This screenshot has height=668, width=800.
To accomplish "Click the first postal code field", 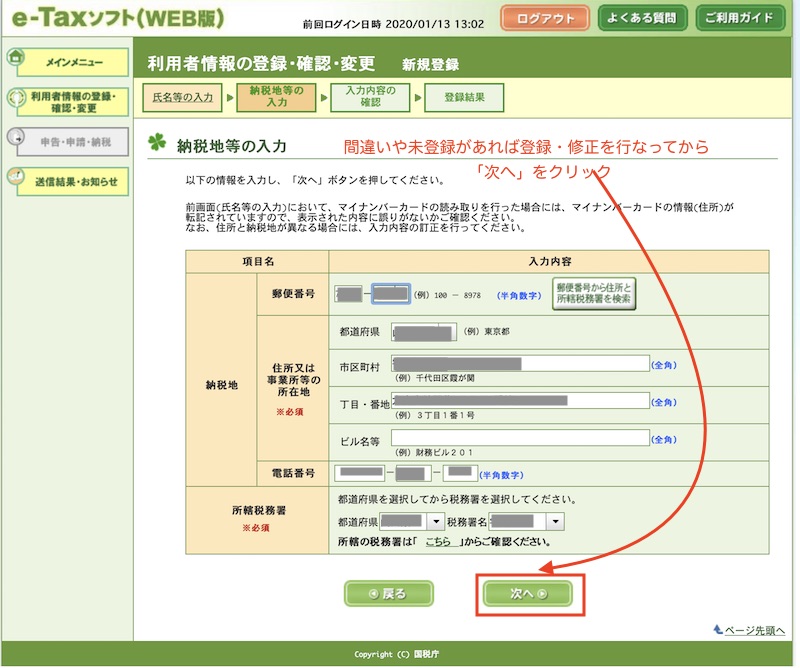I will [348, 294].
